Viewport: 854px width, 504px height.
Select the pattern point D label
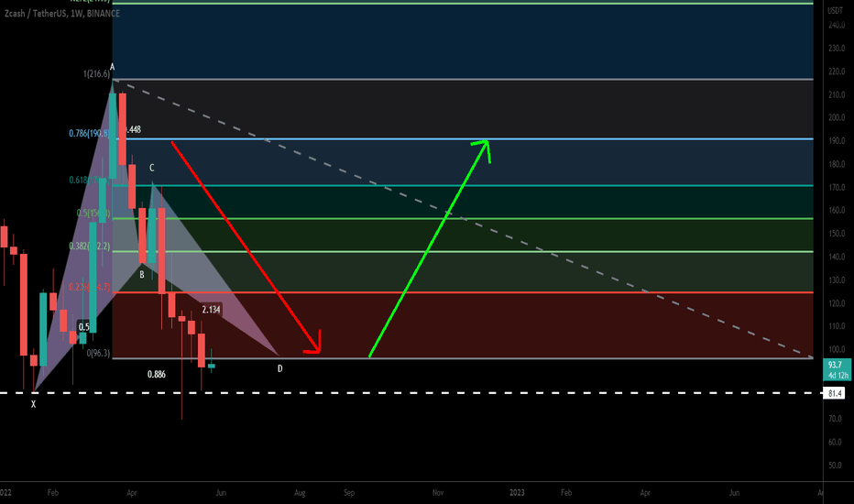tap(280, 369)
